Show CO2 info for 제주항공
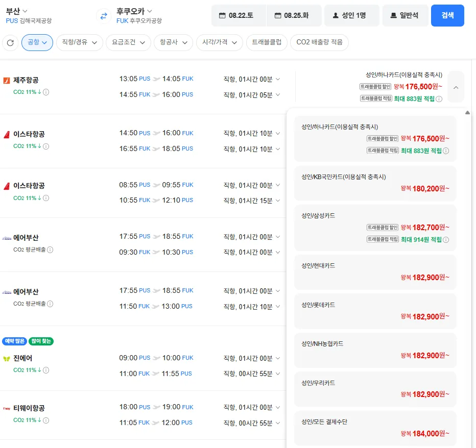The height and width of the screenshot is (448, 476). coord(46,92)
